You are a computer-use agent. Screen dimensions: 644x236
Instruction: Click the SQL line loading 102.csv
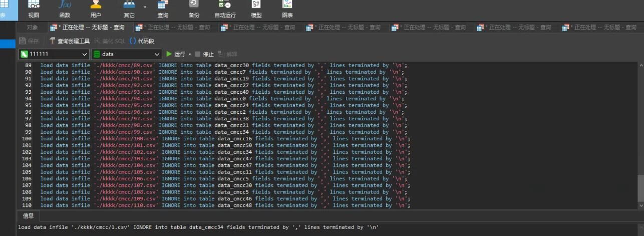click(225, 152)
